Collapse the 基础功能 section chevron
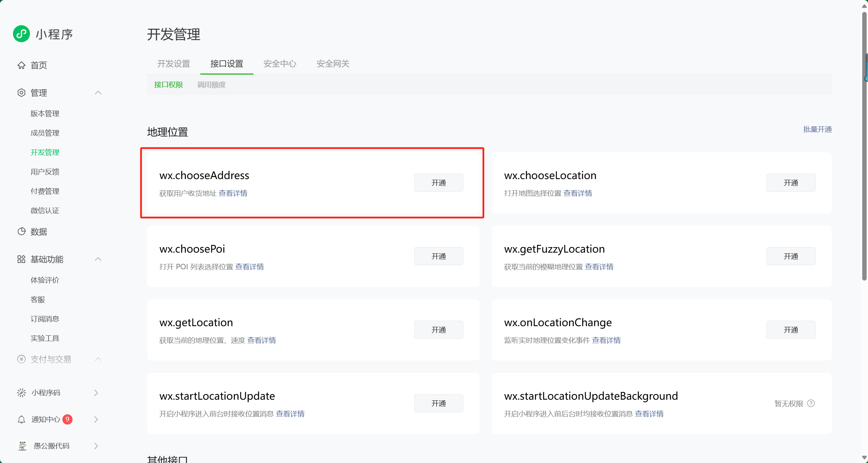The height and width of the screenshot is (463, 868). coord(98,259)
